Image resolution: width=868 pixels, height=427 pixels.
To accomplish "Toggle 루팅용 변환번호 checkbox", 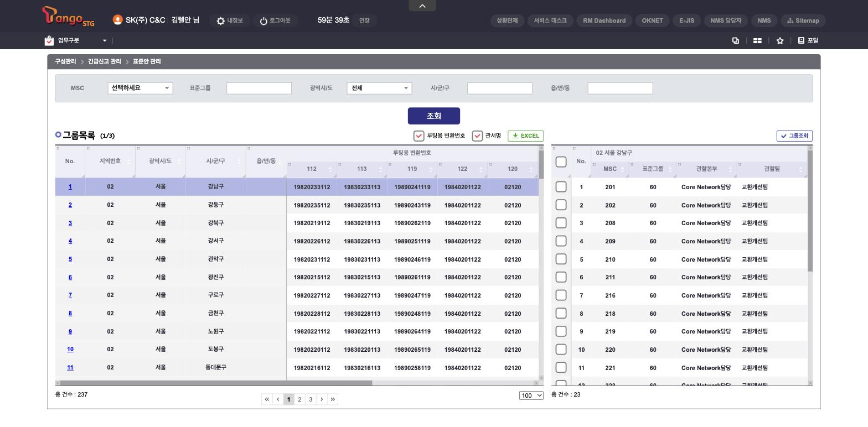I will pos(419,136).
